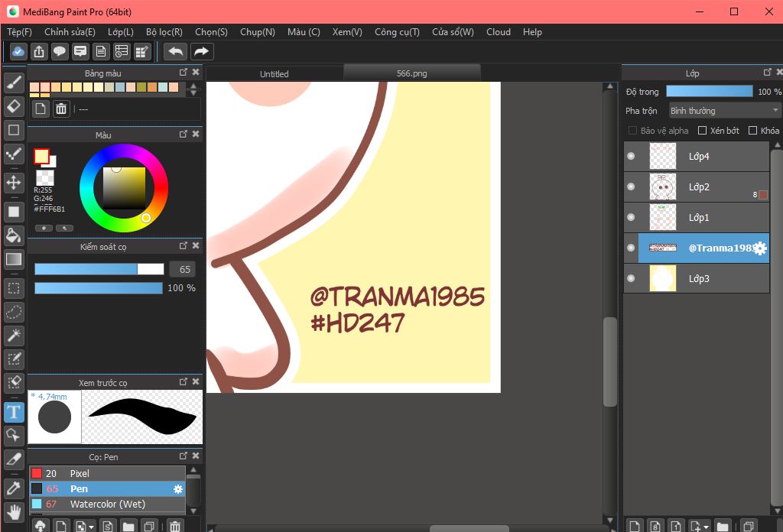This screenshot has width=783, height=532.
Task: Switch to the Untitled tab
Action: coord(275,74)
